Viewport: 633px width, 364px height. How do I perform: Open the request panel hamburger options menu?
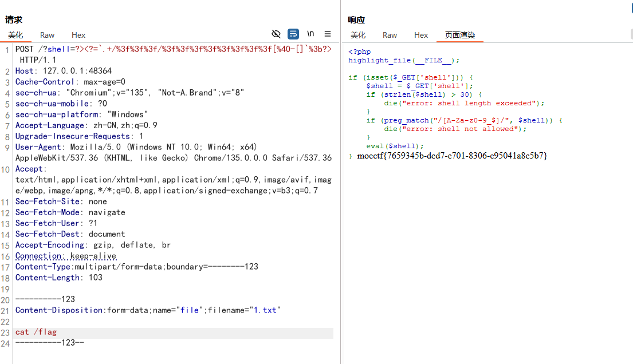pyautogui.click(x=328, y=34)
